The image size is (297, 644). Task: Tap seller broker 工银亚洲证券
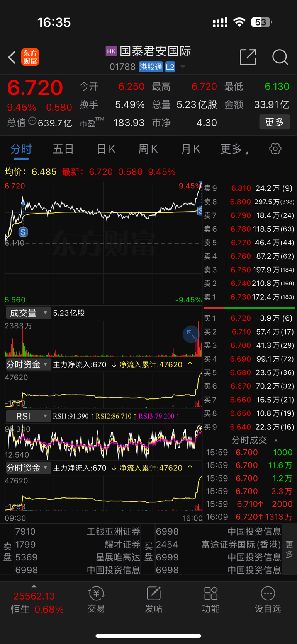click(113, 531)
